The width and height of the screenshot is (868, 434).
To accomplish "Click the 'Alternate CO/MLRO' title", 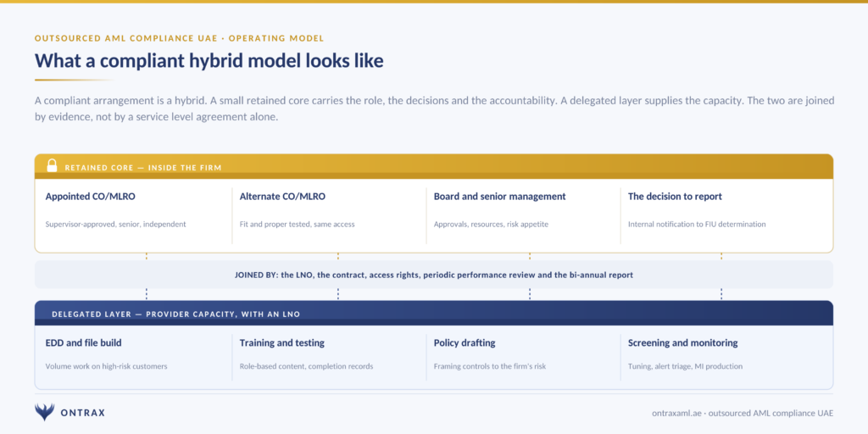I will [282, 197].
